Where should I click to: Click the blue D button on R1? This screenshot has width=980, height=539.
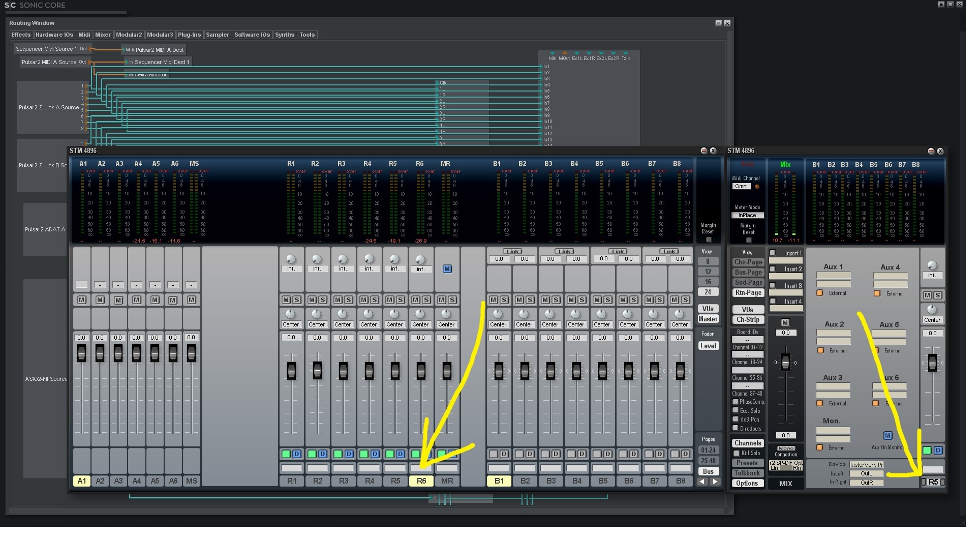297,454
